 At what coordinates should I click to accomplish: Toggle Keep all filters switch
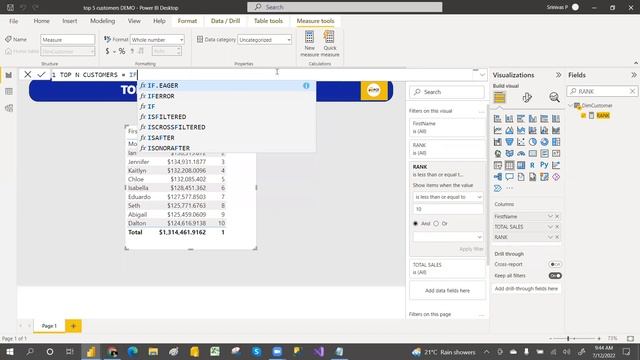coord(555,276)
